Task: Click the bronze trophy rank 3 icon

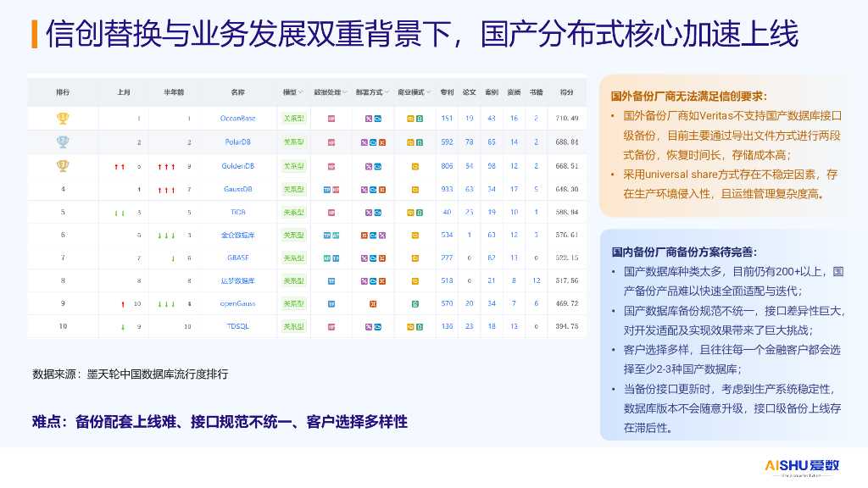Action: pyautogui.click(x=63, y=166)
